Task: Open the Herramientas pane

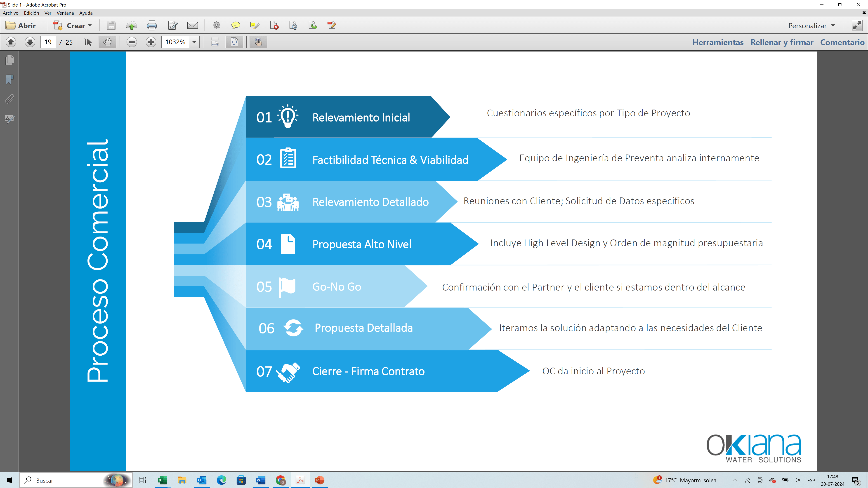Action: [718, 42]
